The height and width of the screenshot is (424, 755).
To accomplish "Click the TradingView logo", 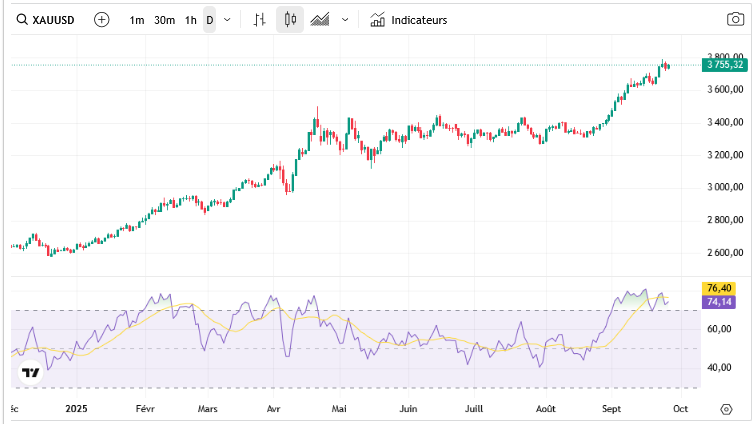I will [x=31, y=373].
